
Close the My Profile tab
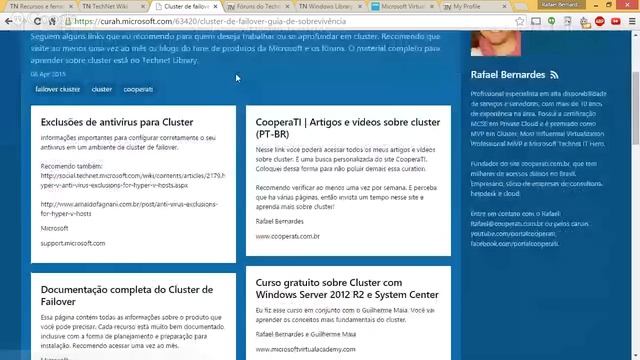tap(504, 7)
